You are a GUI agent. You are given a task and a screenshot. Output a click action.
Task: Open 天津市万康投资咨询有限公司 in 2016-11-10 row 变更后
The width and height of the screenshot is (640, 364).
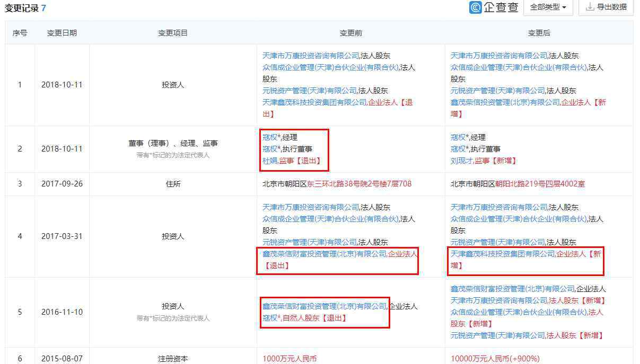coord(499,300)
